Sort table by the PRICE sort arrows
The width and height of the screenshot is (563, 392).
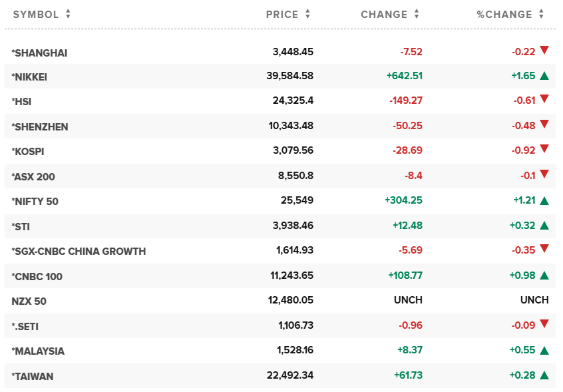coord(307,14)
